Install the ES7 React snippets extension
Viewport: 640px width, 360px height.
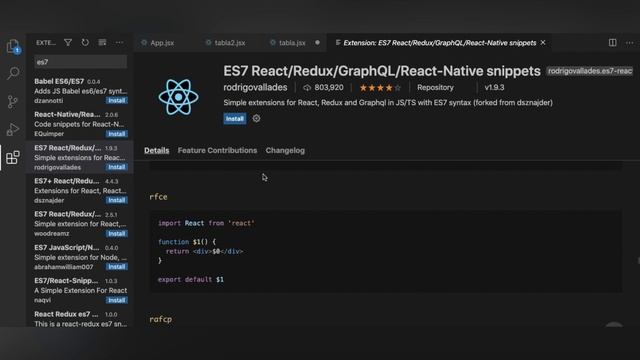click(235, 119)
